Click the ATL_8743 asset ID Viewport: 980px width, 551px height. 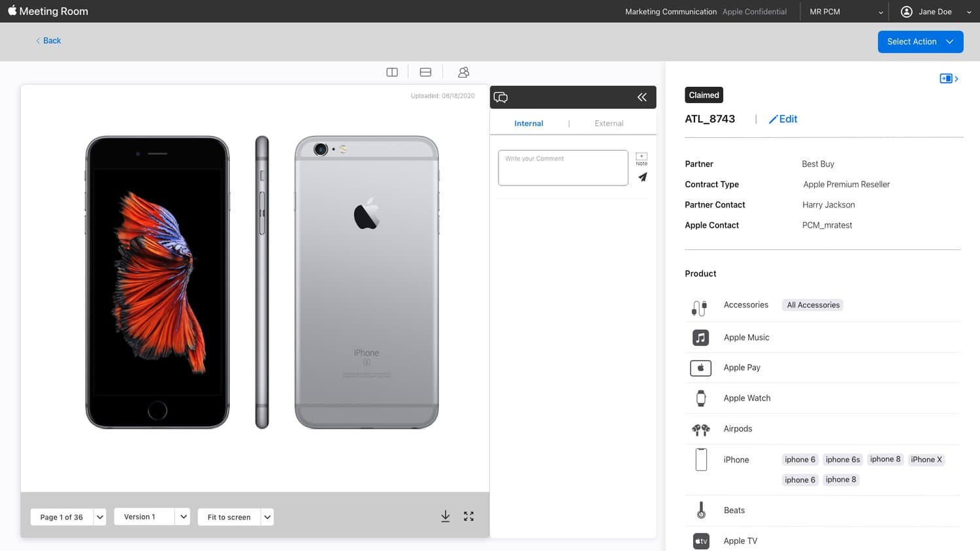click(710, 119)
